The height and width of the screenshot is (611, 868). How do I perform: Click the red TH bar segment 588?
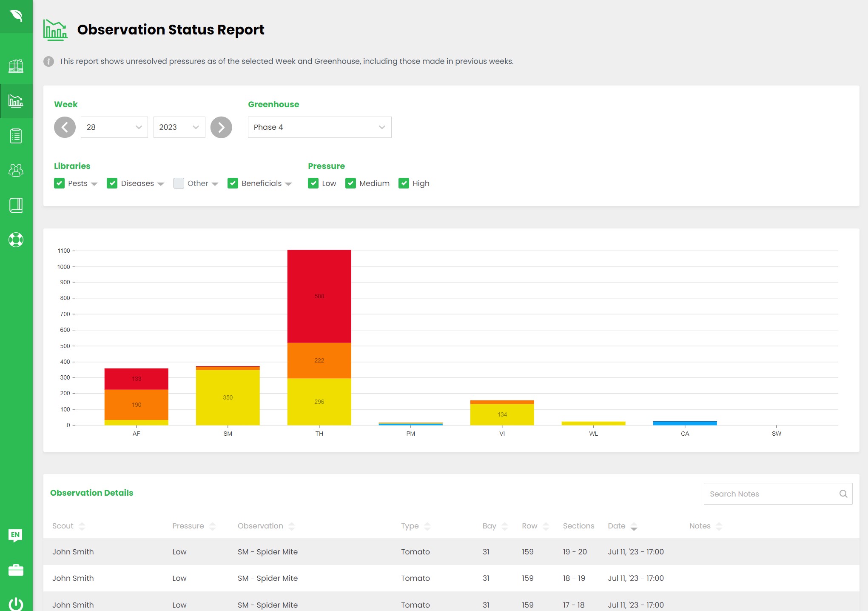[x=319, y=296]
